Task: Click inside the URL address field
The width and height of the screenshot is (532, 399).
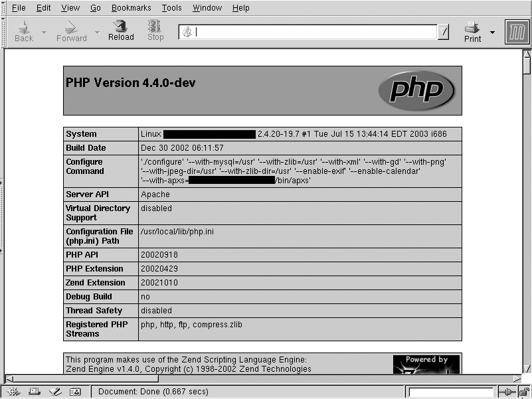Action: click(x=306, y=30)
